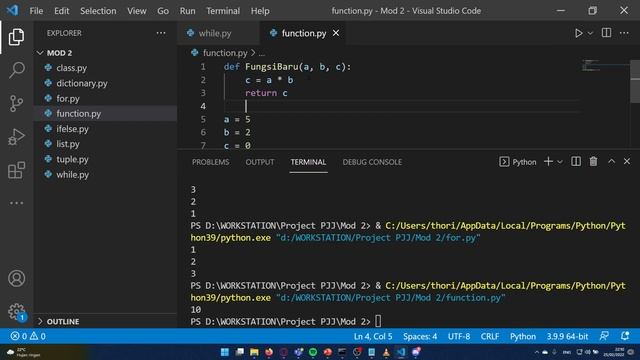Create a new terminal with plus icon

pyautogui.click(x=548, y=162)
